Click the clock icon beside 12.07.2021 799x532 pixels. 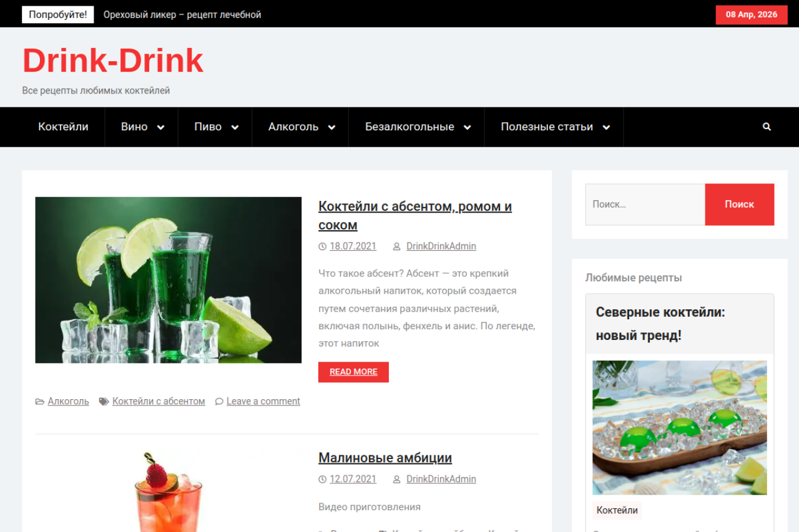click(x=322, y=480)
